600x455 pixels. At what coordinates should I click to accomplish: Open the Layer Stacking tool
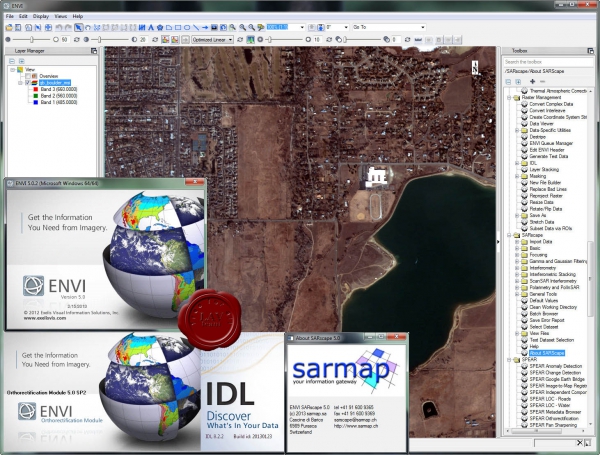[544, 170]
